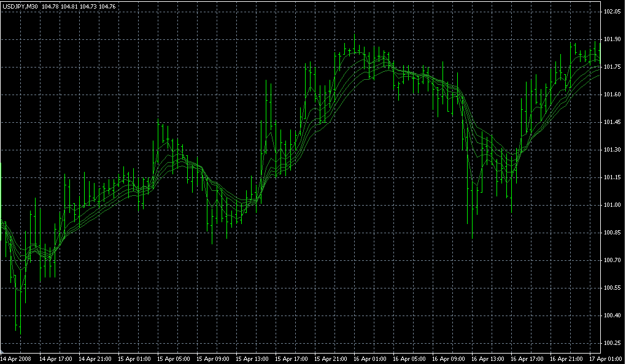Click the 14 Apr 21:00 time label
This screenshot has width=626, height=364.
coord(95,359)
